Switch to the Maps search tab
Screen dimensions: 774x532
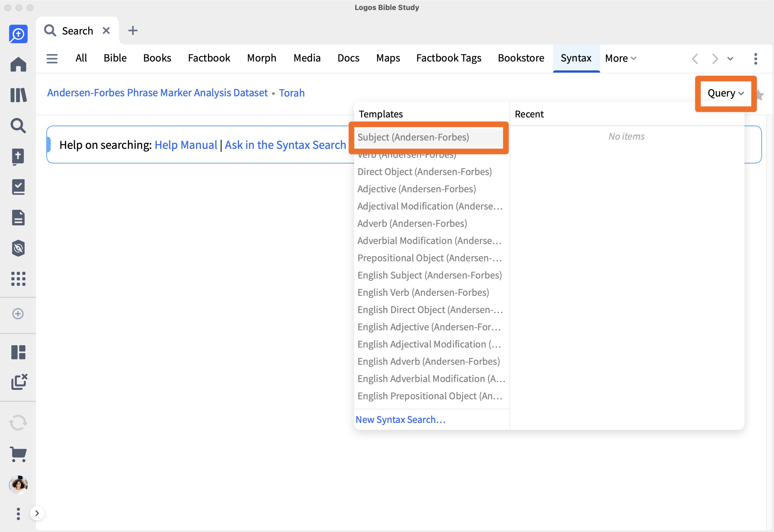pyautogui.click(x=388, y=58)
